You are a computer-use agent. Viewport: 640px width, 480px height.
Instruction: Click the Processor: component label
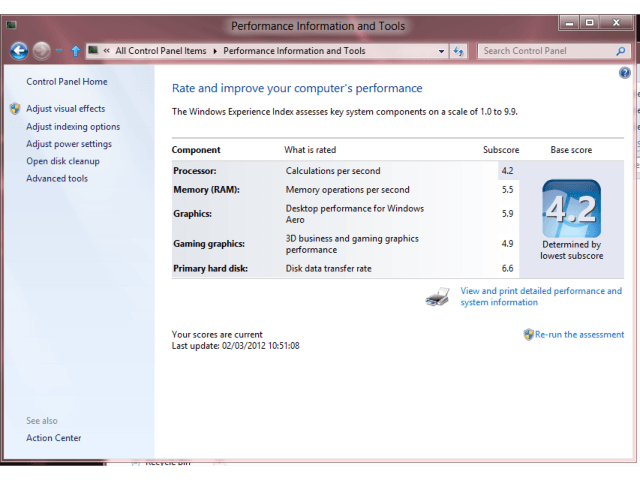[195, 171]
